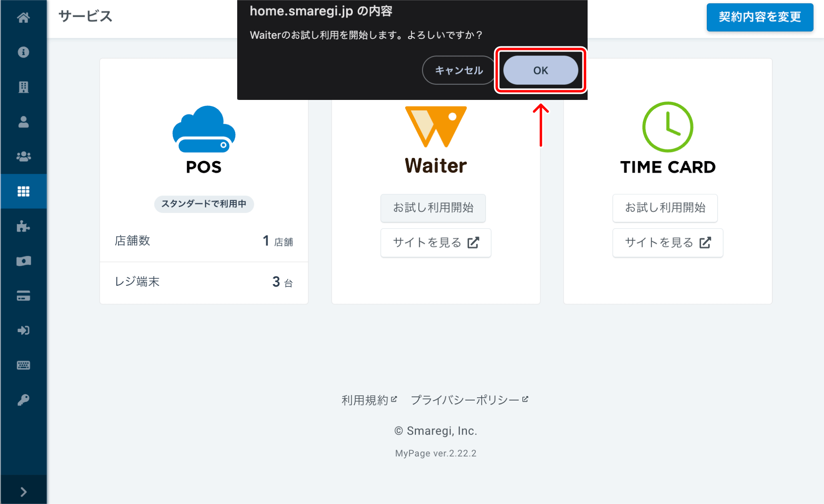824x504 pixels.
Task: Click the services grid icon in sidebar
Action: [23, 191]
